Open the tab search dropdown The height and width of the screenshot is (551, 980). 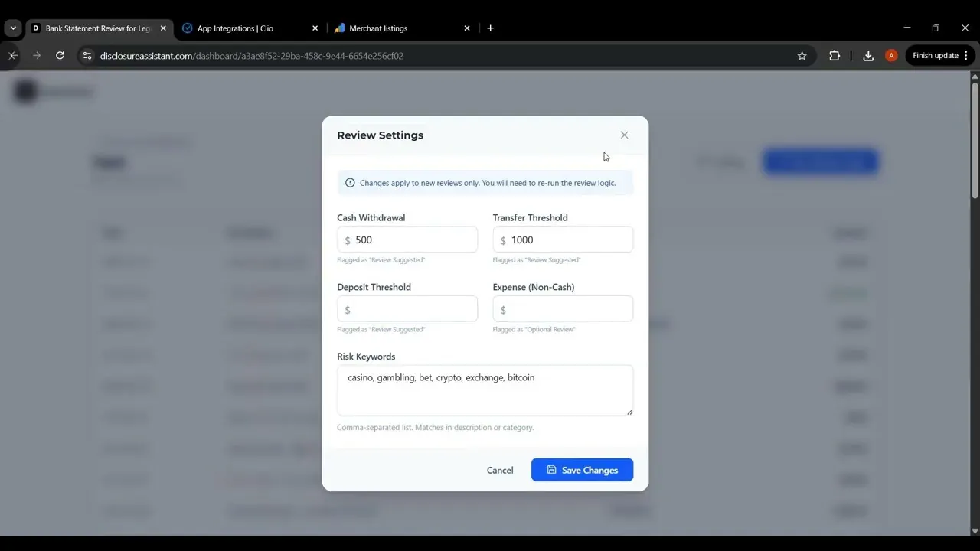(13, 28)
